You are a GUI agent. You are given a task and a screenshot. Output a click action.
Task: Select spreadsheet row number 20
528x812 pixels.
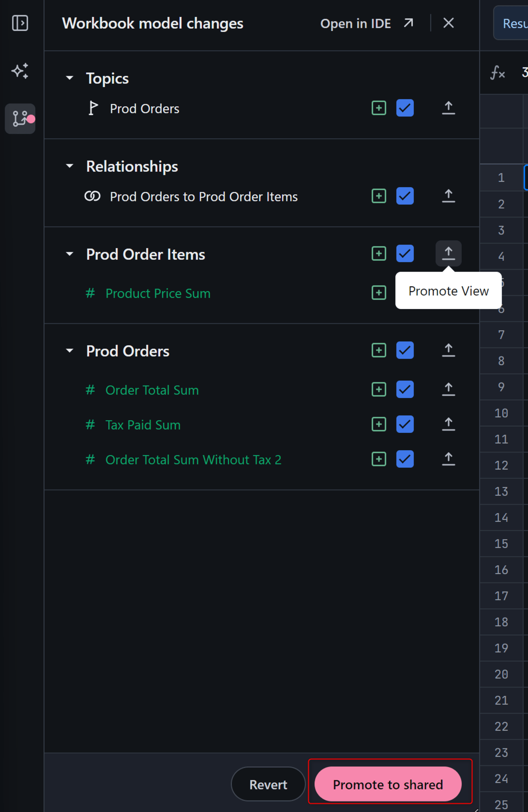pyautogui.click(x=501, y=674)
